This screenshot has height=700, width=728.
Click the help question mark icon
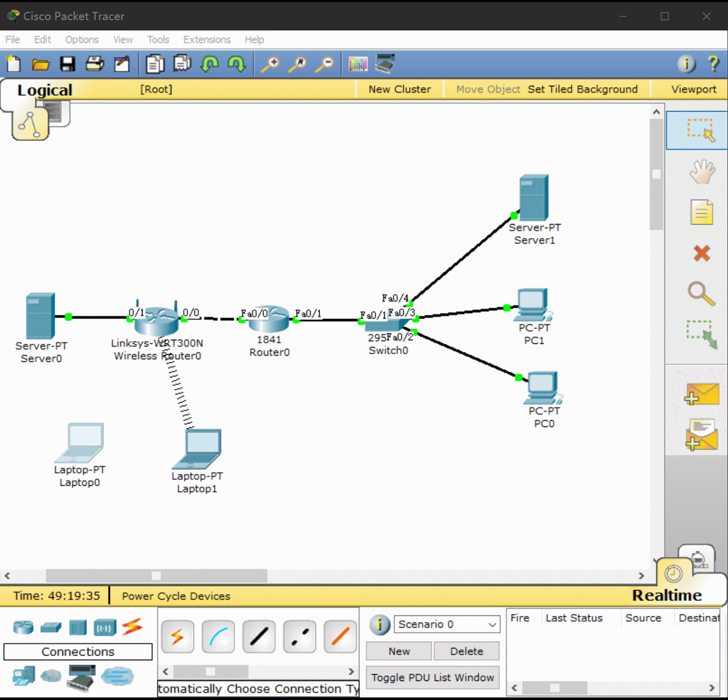(x=714, y=64)
